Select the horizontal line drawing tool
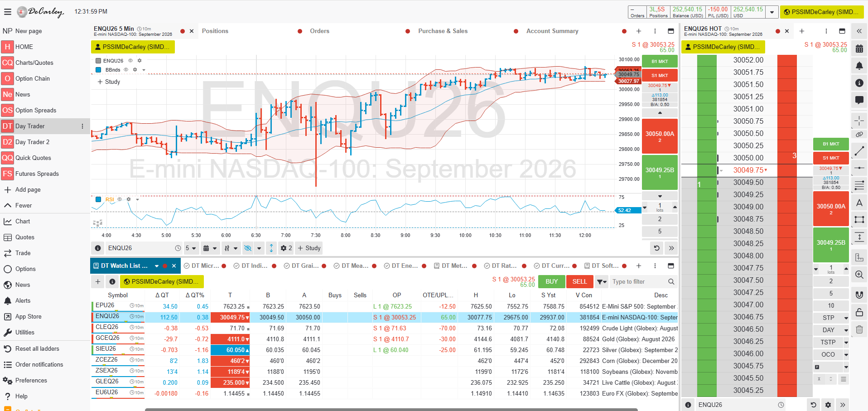Viewport: 868px width, 411px height. pyautogui.click(x=859, y=168)
